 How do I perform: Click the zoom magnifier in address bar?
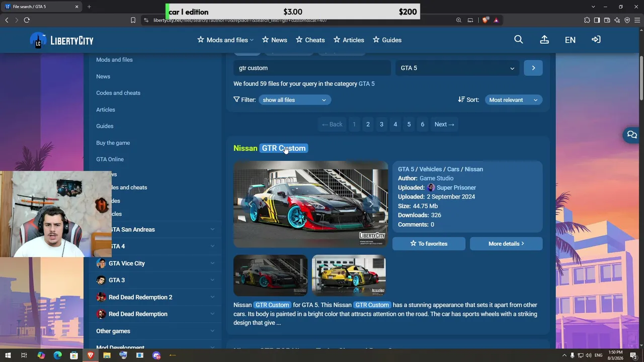pyautogui.click(x=458, y=20)
